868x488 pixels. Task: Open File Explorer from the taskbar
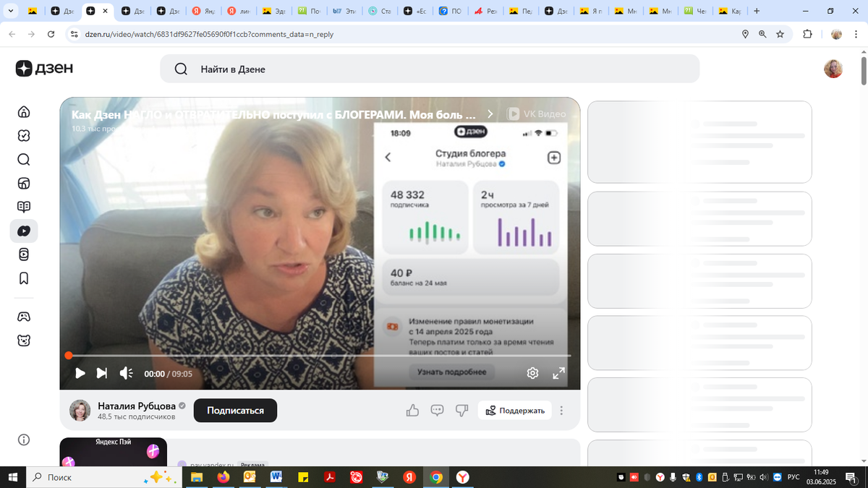click(196, 477)
